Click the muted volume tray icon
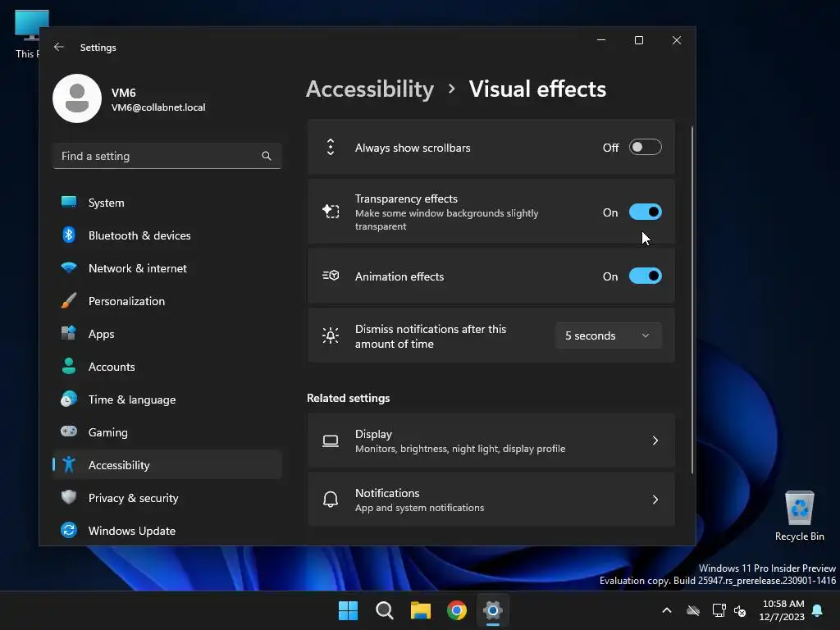Screen dimensions: 840x630 (x=740, y=610)
